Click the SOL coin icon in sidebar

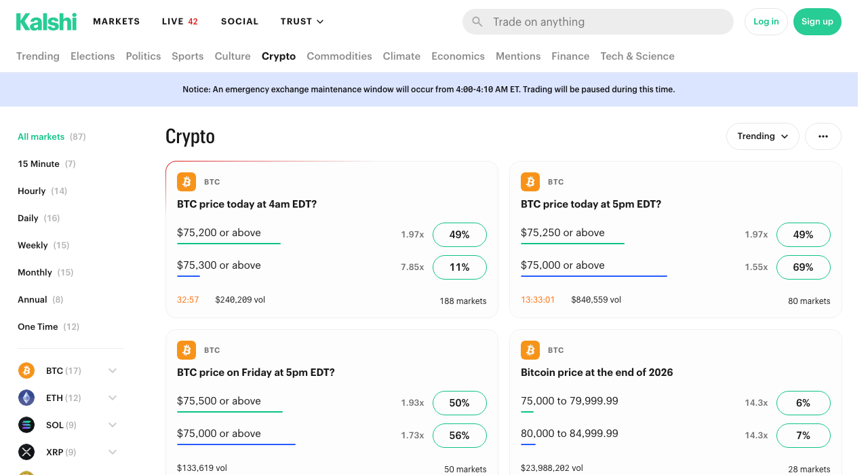tap(26, 425)
